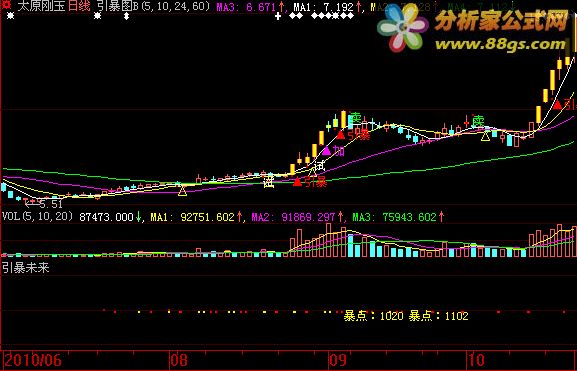Click the yellow volume MA1: 92751.602
577x371 pixels.
click(192, 217)
